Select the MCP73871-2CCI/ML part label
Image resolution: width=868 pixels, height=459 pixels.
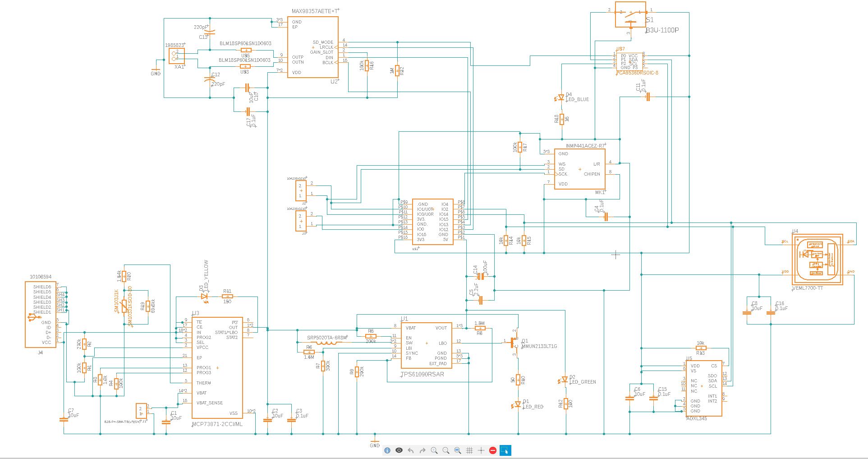(x=217, y=424)
